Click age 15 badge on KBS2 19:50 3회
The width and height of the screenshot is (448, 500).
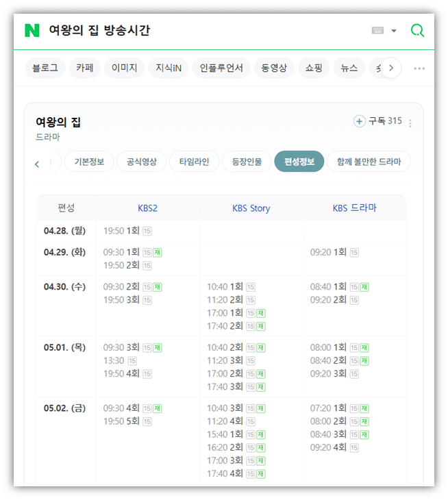147,300
